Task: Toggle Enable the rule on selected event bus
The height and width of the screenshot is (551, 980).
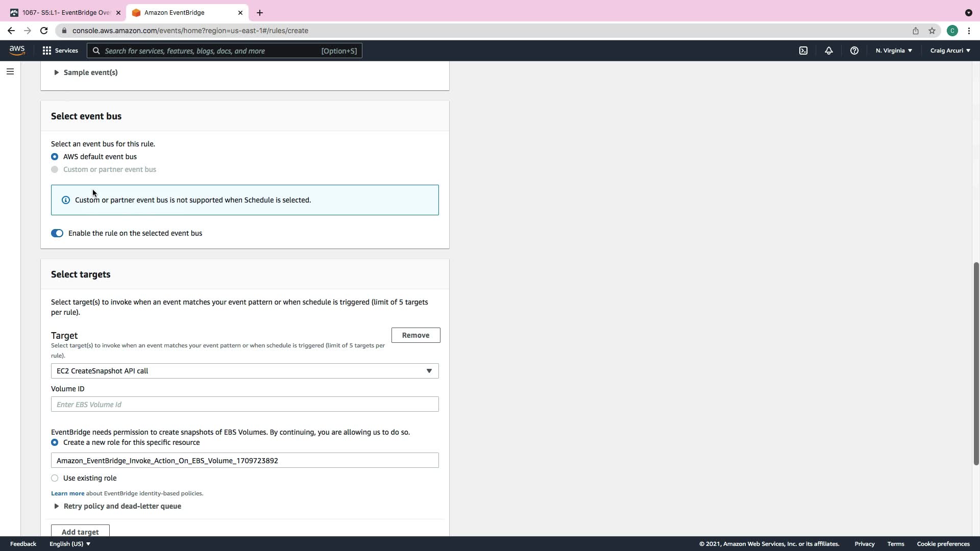Action: coord(57,233)
